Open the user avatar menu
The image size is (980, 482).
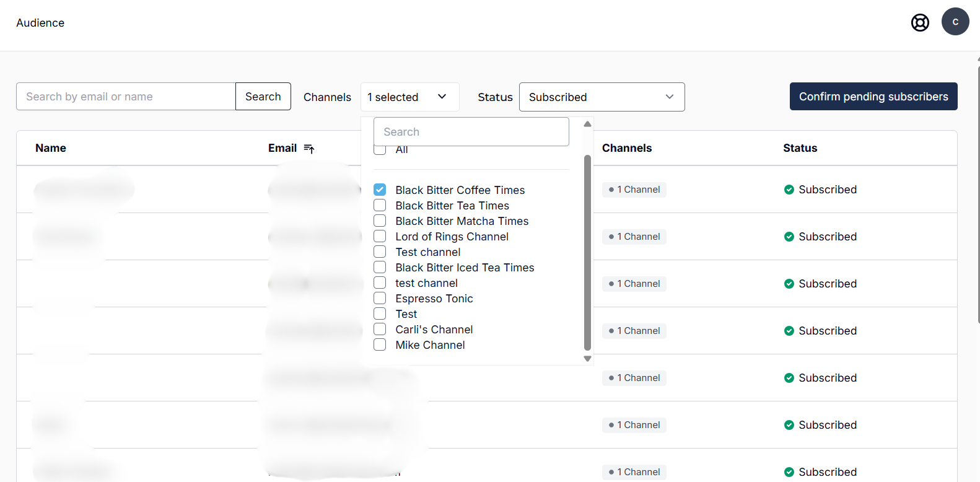pyautogui.click(x=955, y=22)
